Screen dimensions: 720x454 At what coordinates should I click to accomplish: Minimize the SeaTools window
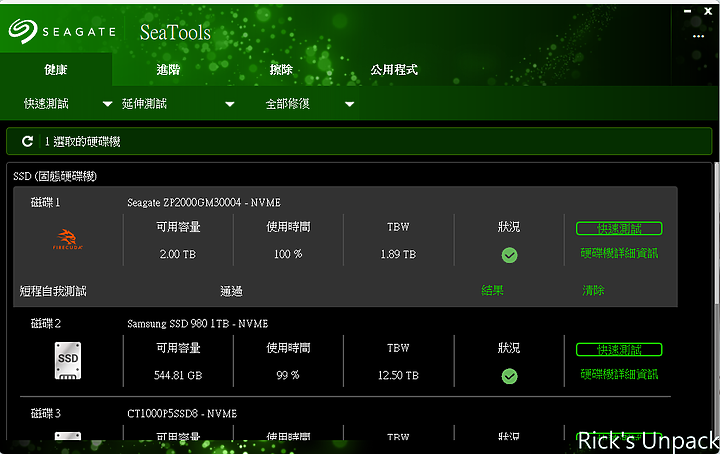point(687,11)
